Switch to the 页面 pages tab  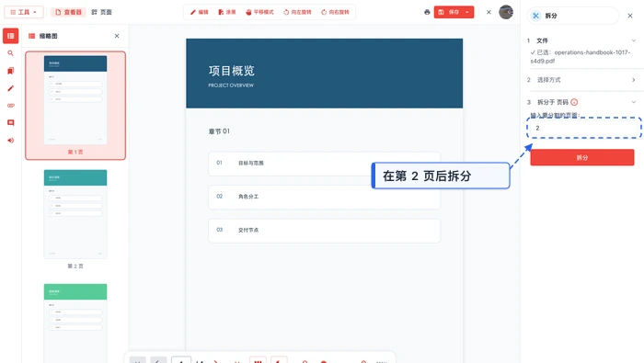point(101,12)
